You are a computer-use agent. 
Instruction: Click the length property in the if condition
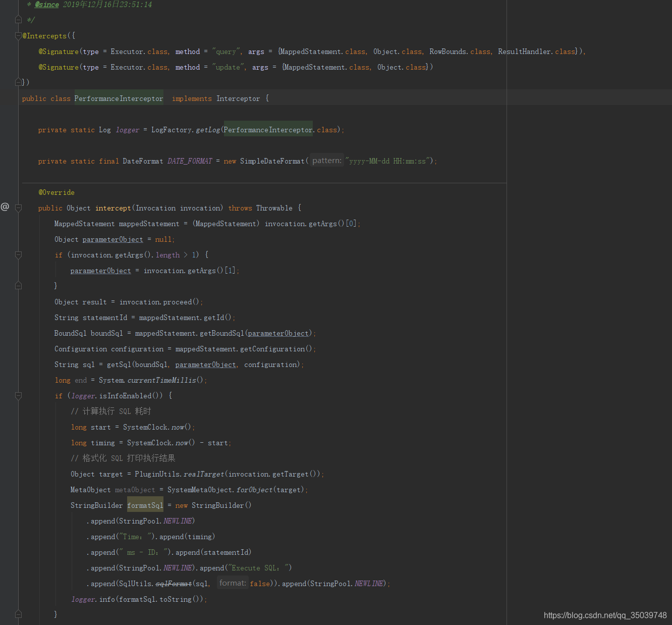167,255
